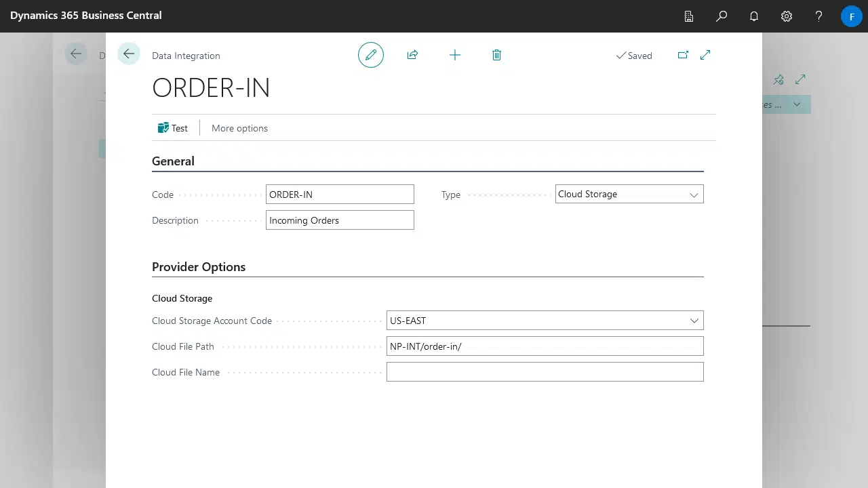Screen dimensions: 868x488
Task: Expand the page to full screen
Action: pos(705,54)
